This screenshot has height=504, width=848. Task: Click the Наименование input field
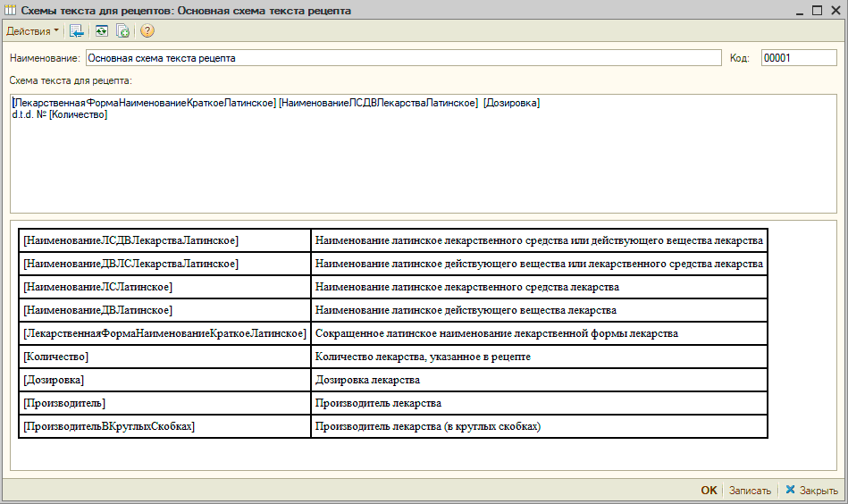pos(402,58)
